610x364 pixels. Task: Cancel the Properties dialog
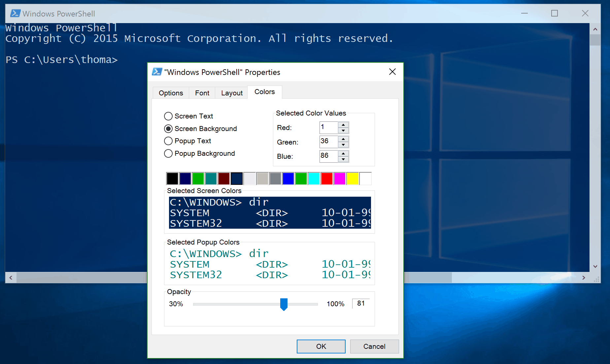tap(374, 346)
